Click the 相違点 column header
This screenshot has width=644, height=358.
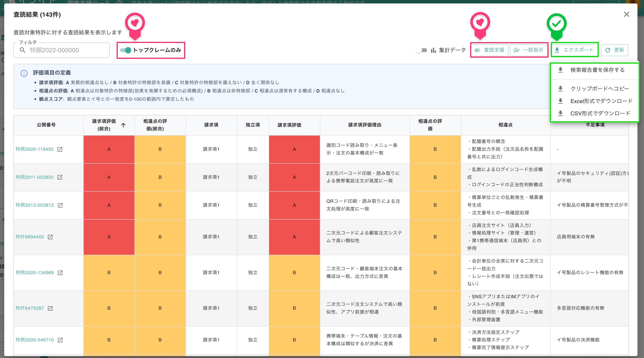(x=506, y=125)
